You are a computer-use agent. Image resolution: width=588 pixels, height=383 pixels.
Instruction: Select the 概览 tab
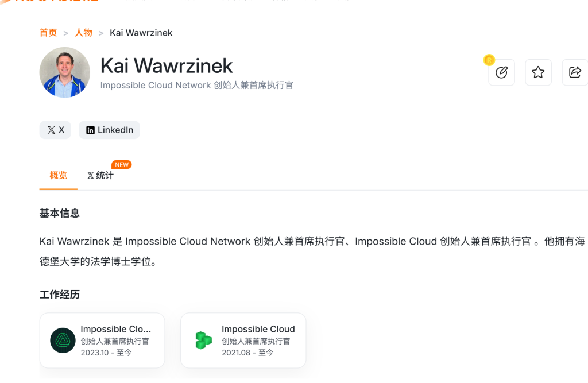point(58,176)
